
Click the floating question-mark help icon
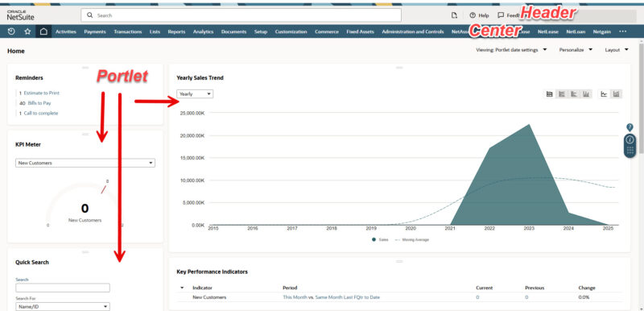click(x=630, y=127)
